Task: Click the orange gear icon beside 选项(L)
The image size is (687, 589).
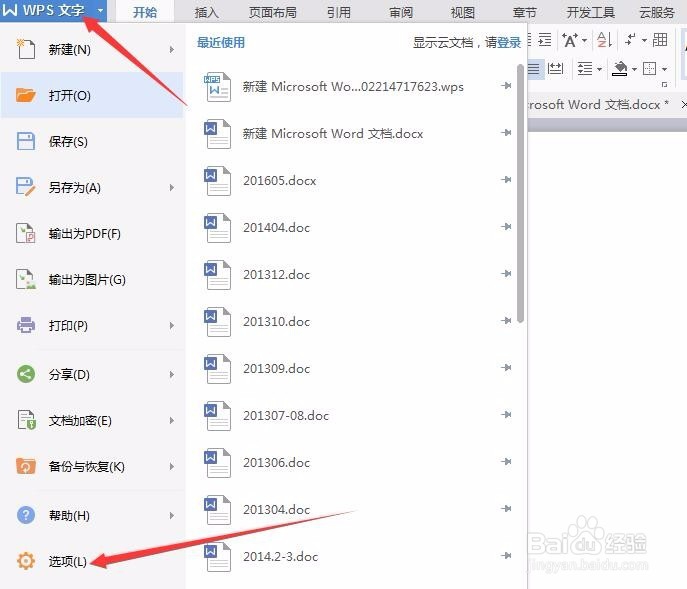Action: tap(25, 561)
